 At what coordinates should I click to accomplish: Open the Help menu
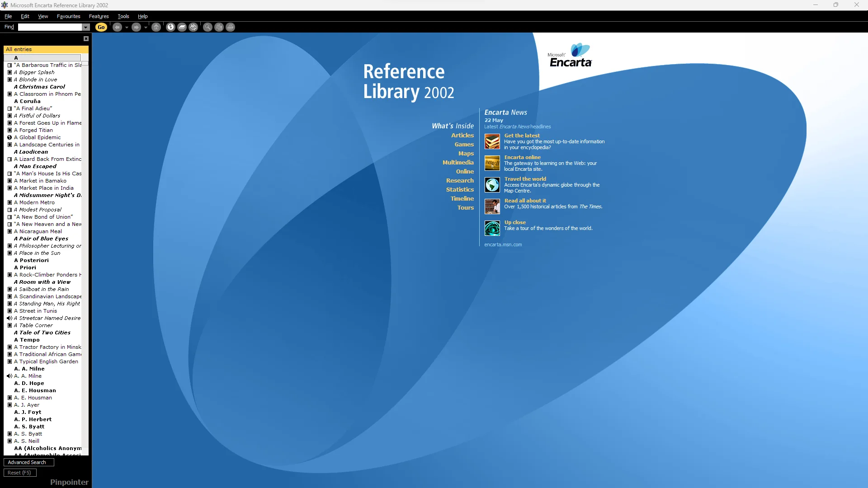point(143,16)
